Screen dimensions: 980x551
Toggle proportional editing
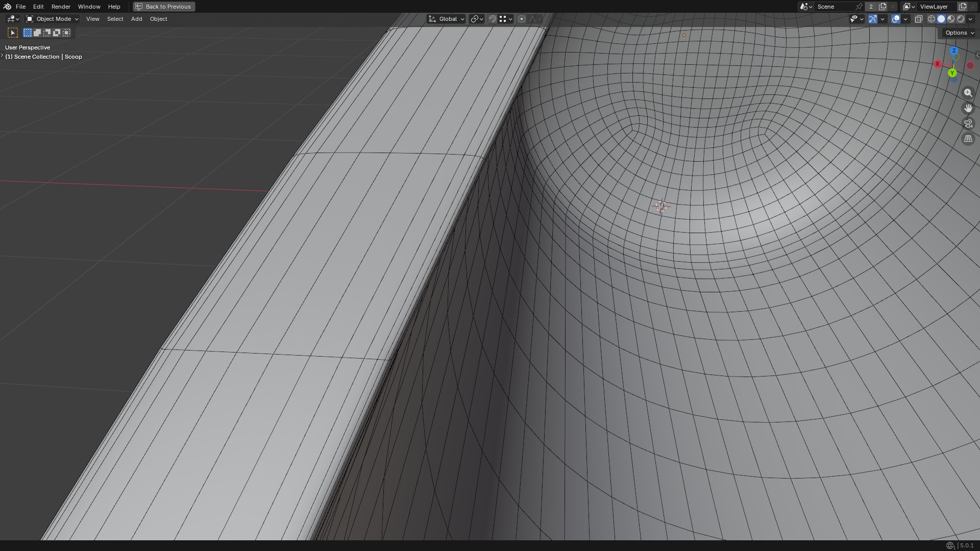click(522, 19)
